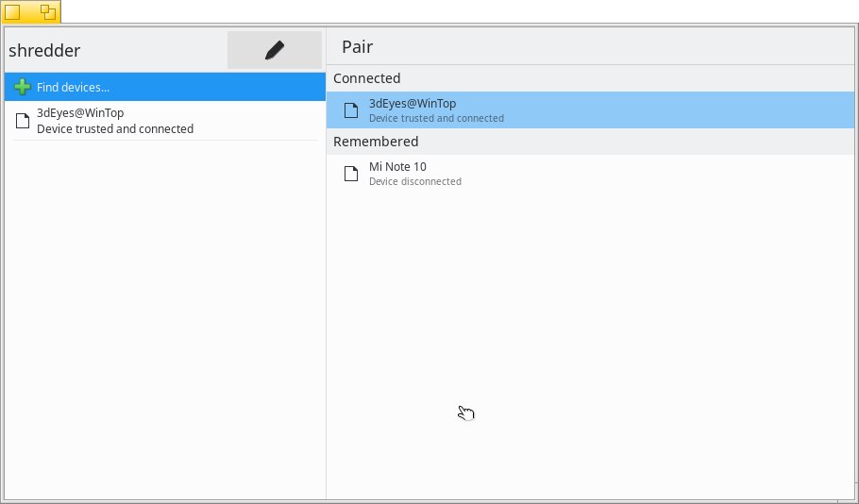Click the Mi Note 10 device icon
The height and width of the screenshot is (504, 859).
[351, 174]
